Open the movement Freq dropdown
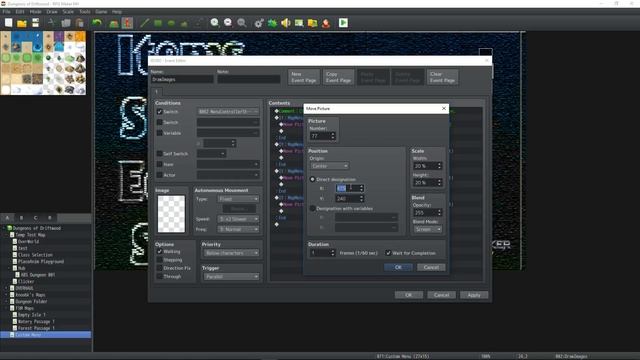 pyautogui.click(x=238, y=229)
